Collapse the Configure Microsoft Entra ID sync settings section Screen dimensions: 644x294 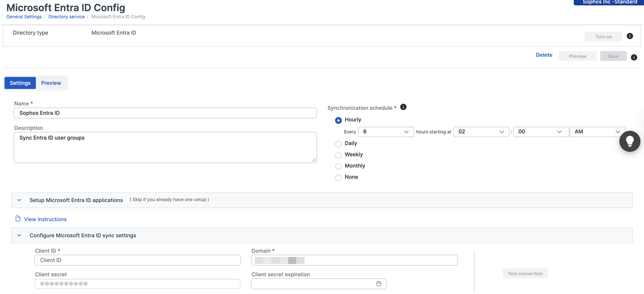(x=19, y=235)
